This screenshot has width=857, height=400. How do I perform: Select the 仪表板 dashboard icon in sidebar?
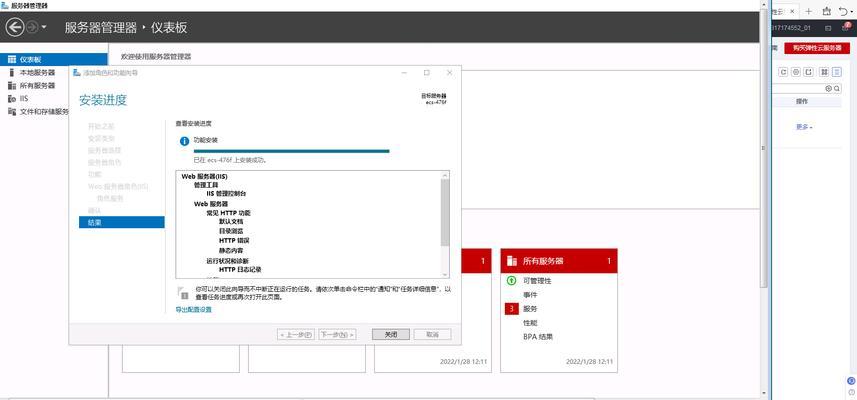(12, 60)
